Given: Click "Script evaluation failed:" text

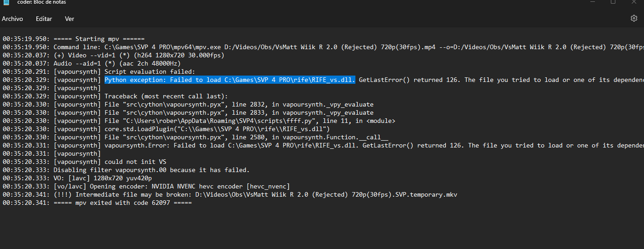Looking at the screenshot, I should coord(150,71).
